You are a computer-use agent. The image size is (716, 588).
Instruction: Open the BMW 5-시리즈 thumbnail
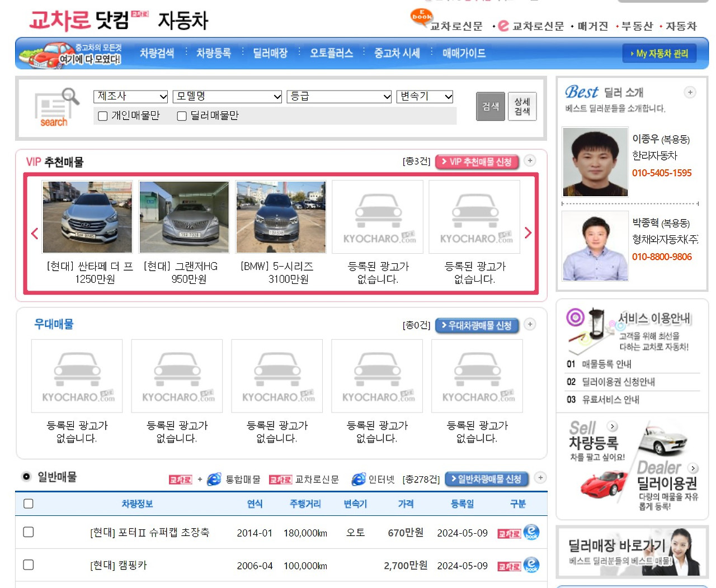[x=281, y=217]
